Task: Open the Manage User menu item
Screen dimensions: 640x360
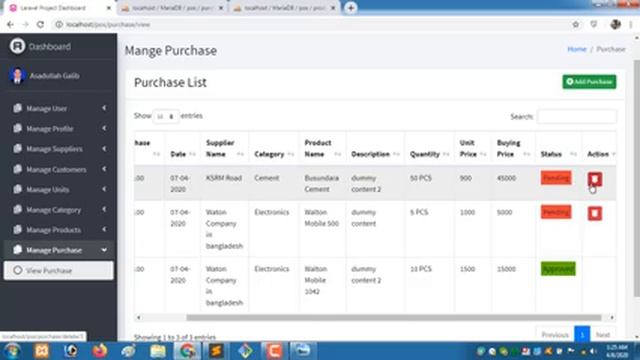Action: click(x=59, y=108)
